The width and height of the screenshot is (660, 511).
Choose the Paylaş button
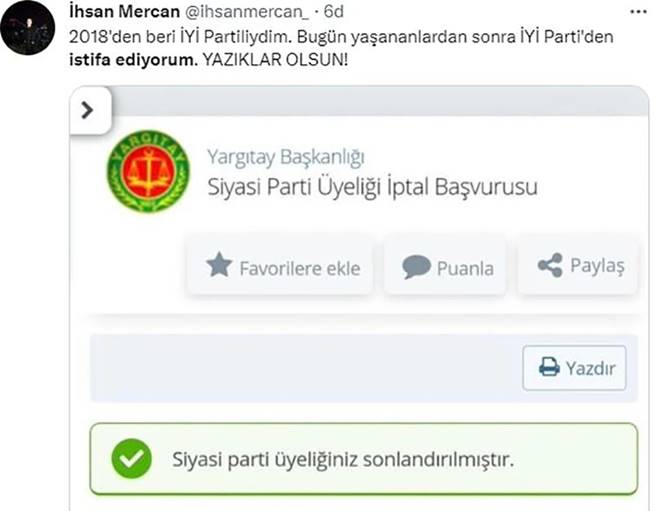(578, 266)
